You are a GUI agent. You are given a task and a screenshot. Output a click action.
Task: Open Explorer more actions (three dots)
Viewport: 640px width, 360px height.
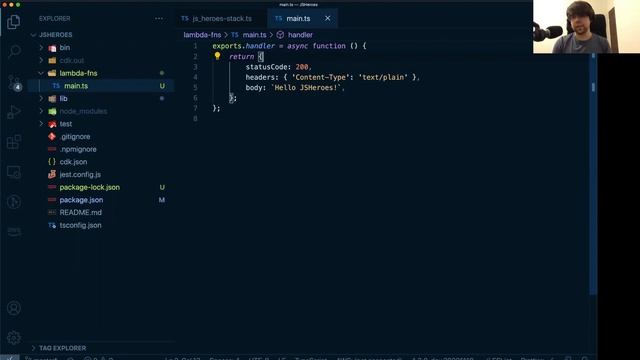coord(159,18)
